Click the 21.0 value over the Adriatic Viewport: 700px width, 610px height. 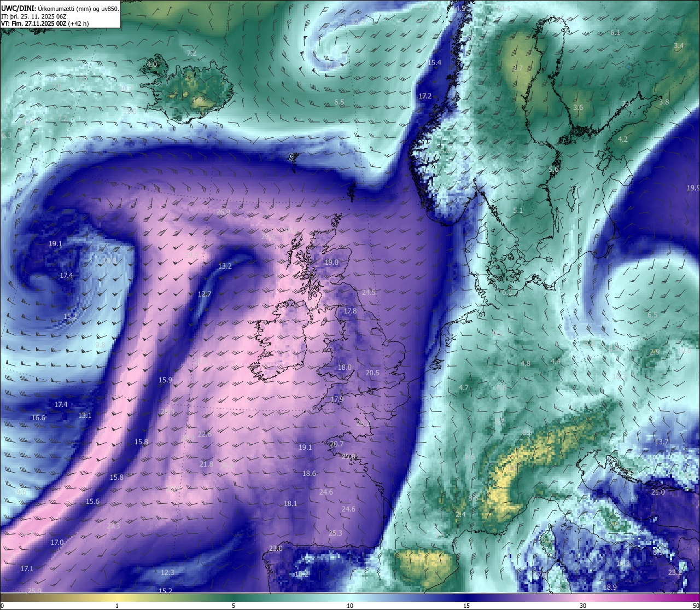point(658,492)
